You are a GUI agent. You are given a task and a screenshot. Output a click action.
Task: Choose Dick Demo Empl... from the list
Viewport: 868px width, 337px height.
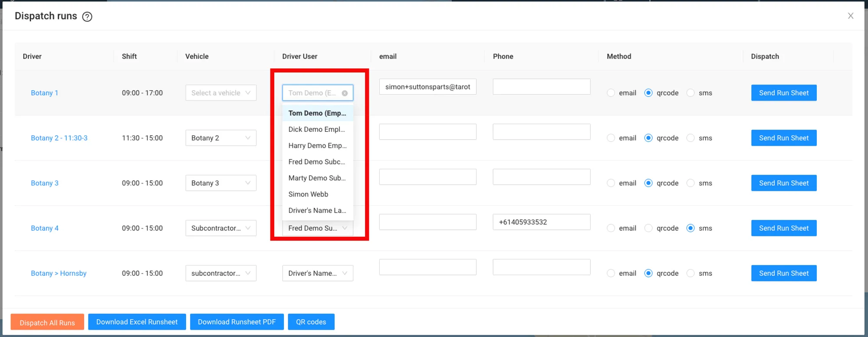pos(318,129)
